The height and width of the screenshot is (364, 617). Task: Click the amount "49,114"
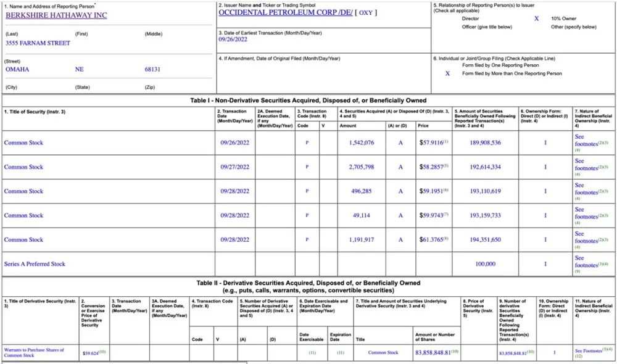click(362, 216)
